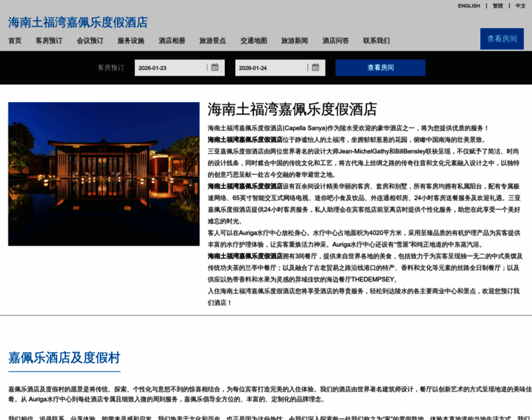Click the 嘉佩乐酒店及度假村 section heading

pyautogui.click(x=64, y=358)
